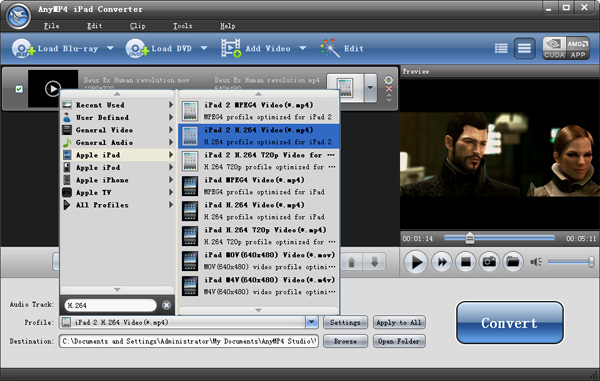Pick iPad H.264 720p Video profile
The width and height of the screenshot is (600, 381).
[259, 236]
